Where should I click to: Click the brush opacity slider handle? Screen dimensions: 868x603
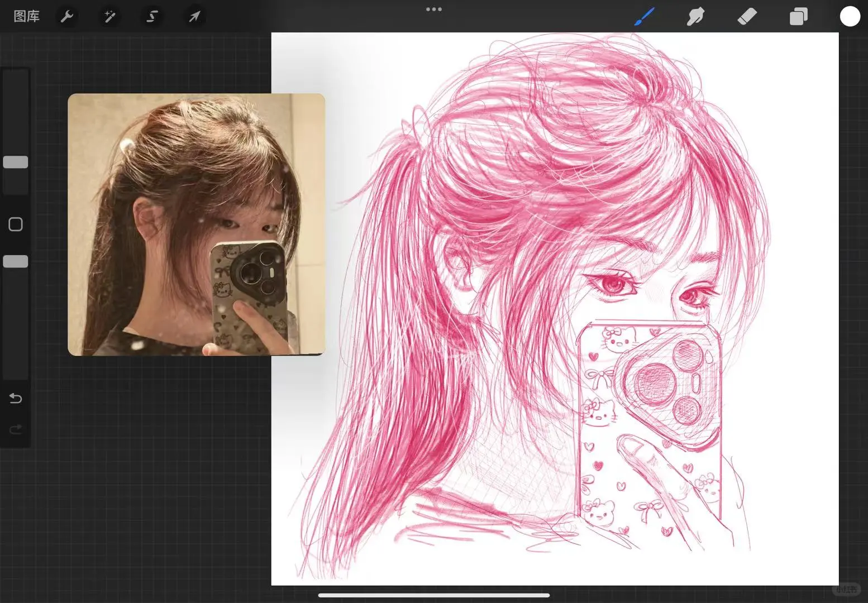16,261
